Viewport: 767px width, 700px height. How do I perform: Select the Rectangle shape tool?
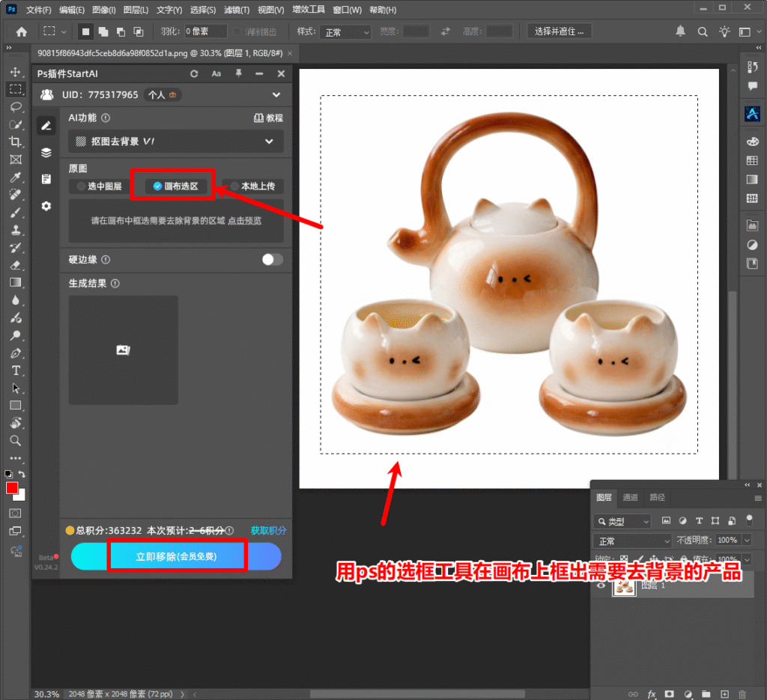coord(15,406)
